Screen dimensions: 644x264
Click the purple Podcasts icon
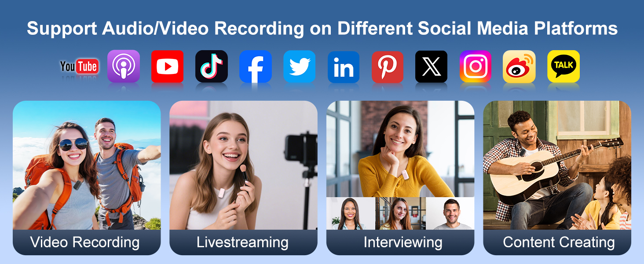[x=124, y=66]
